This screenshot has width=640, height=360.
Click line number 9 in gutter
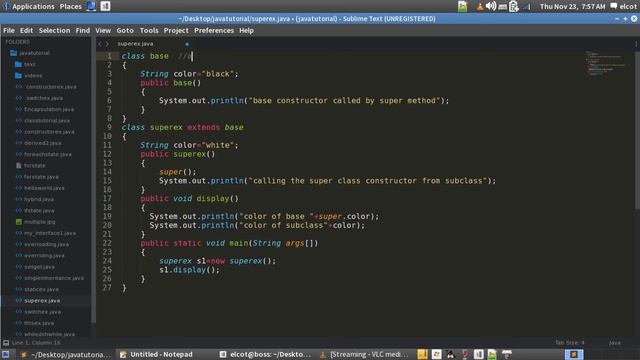(x=109, y=127)
